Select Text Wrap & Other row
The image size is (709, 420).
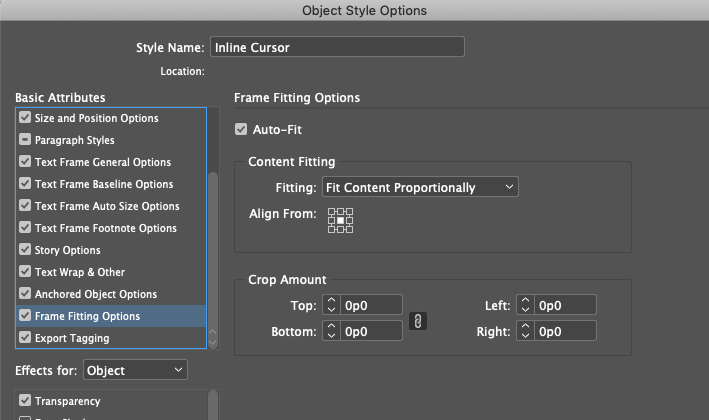(x=111, y=272)
